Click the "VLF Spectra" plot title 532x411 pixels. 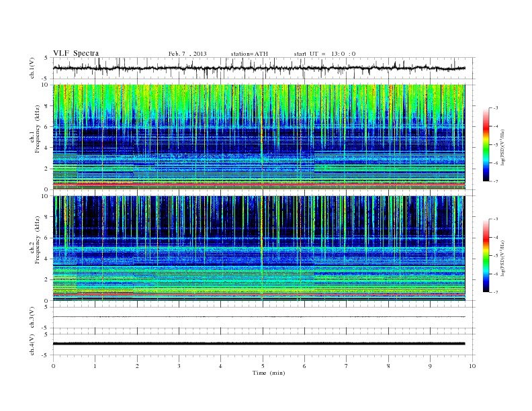76,53
